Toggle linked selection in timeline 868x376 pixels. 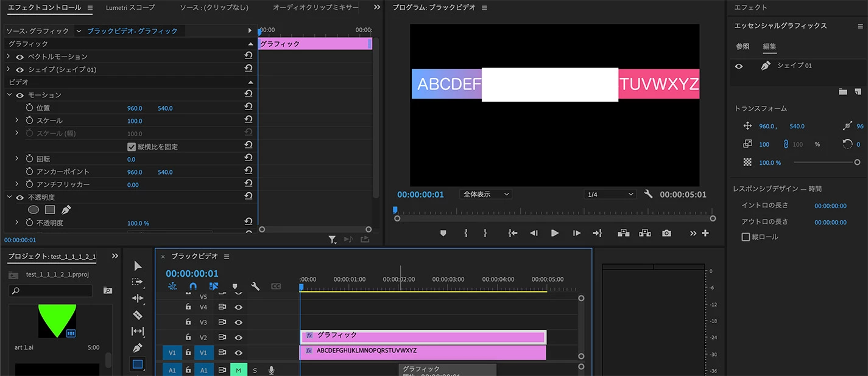tap(214, 286)
